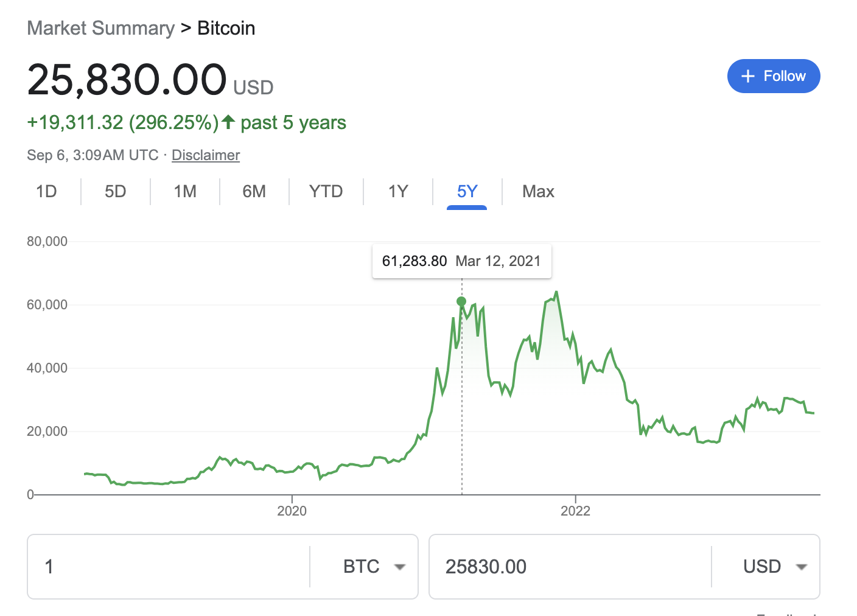857x616 pixels.
Task: Open the USD currency dropdown arrow
Action: coord(802,567)
